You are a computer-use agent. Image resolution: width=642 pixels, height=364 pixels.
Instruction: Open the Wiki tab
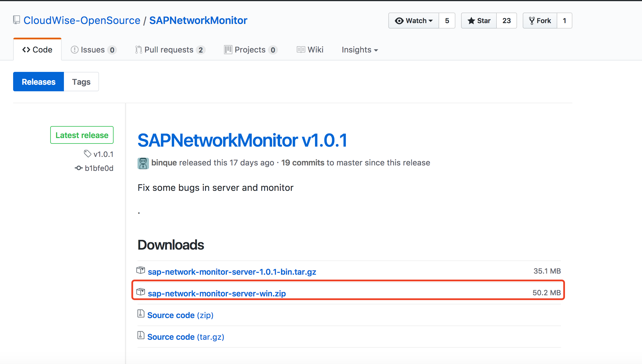click(x=310, y=50)
